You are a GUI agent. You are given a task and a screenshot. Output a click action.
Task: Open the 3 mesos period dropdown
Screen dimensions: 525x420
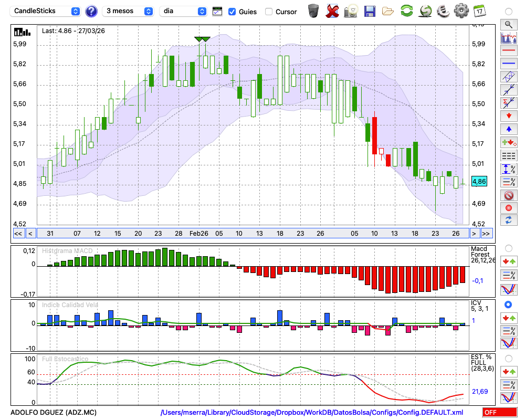click(128, 11)
